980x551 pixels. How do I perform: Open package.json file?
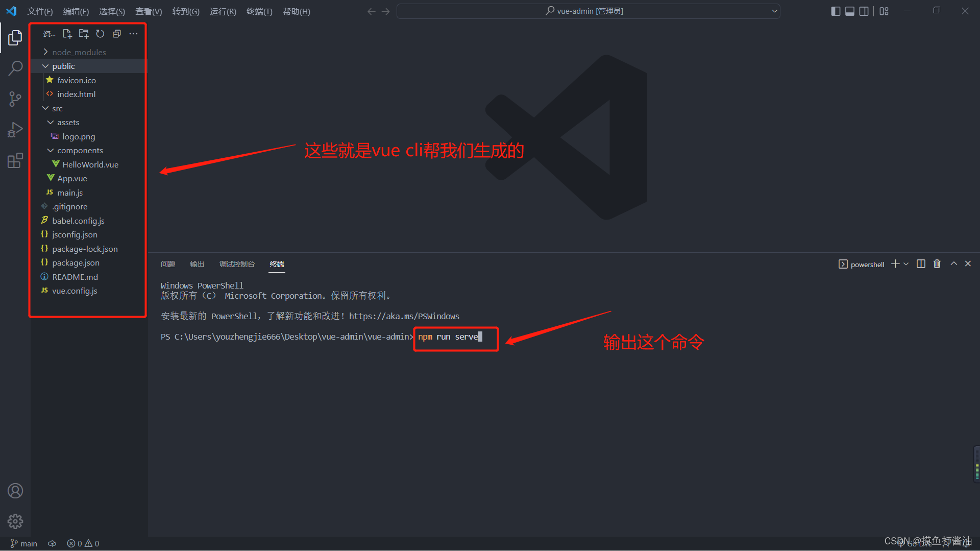[88, 262]
